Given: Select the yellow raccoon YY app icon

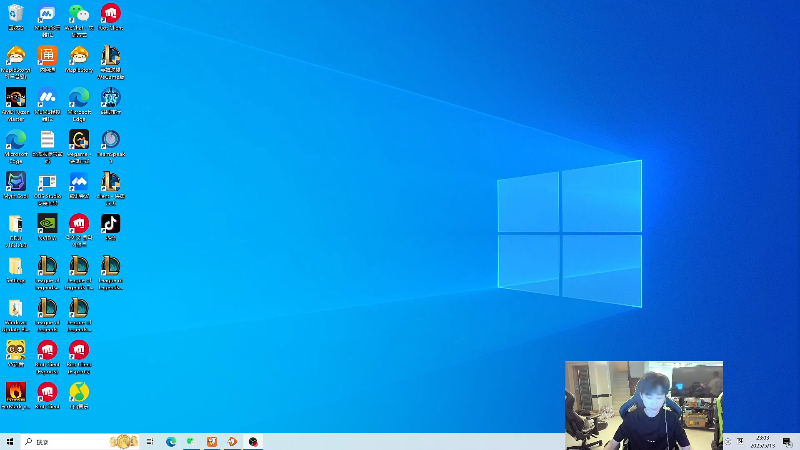Looking at the screenshot, I should pyautogui.click(x=16, y=354).
